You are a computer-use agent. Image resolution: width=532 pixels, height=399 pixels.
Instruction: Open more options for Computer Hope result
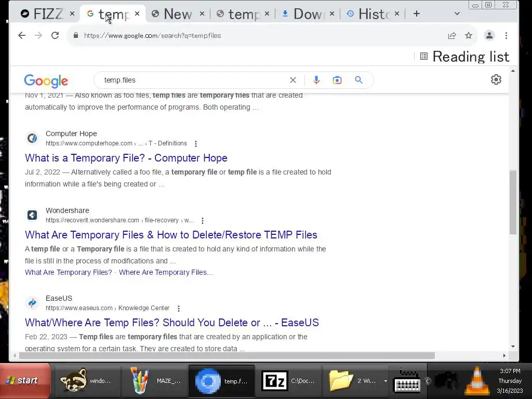click(x=196, y=143)
